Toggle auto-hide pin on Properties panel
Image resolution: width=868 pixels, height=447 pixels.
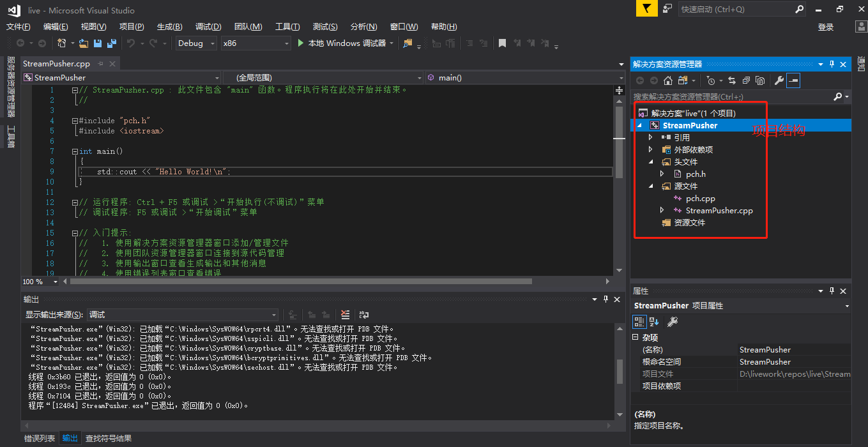coord(832,291)
